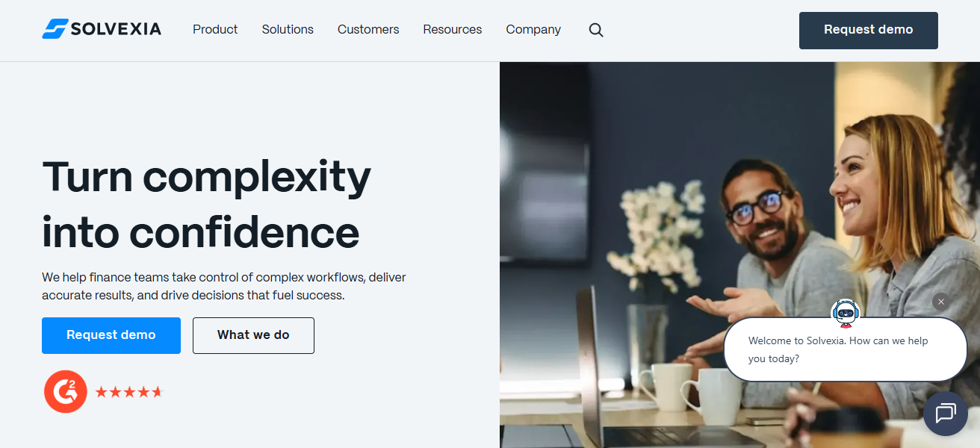Click the What we do button
The height and width of the screenshot is (448, 980).
(253, 335)
